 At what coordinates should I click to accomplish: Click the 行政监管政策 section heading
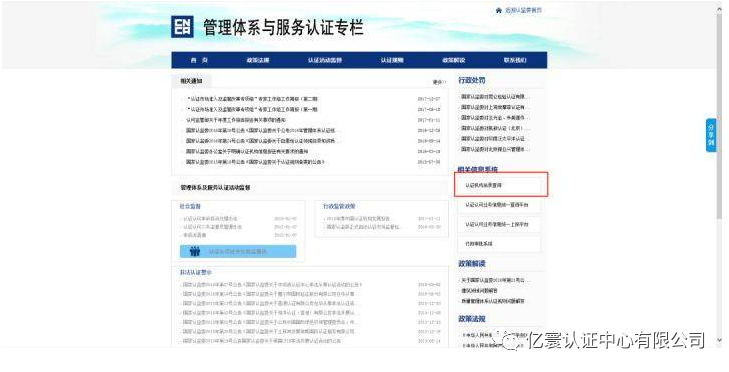click(339, 206)
